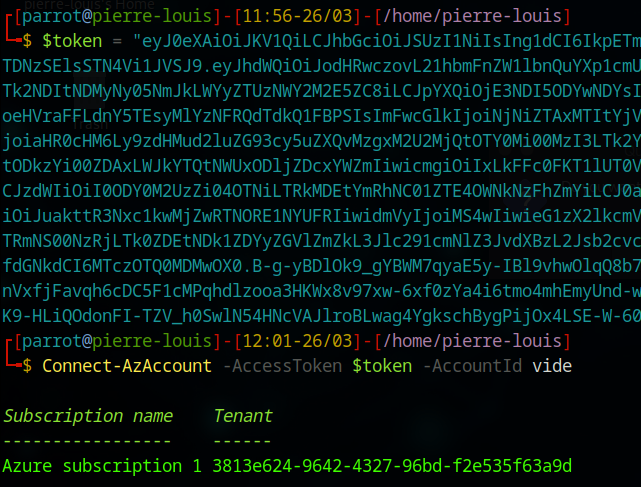Image resolution: width=641 pixels, height=487 pixels.
Task: Click the Subscription name column header
Action: [88, 416]
